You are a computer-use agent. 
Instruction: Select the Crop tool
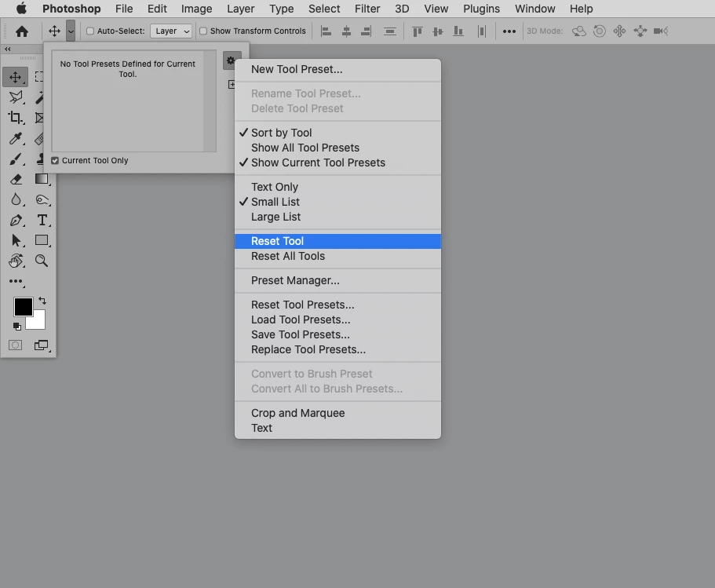16,118
